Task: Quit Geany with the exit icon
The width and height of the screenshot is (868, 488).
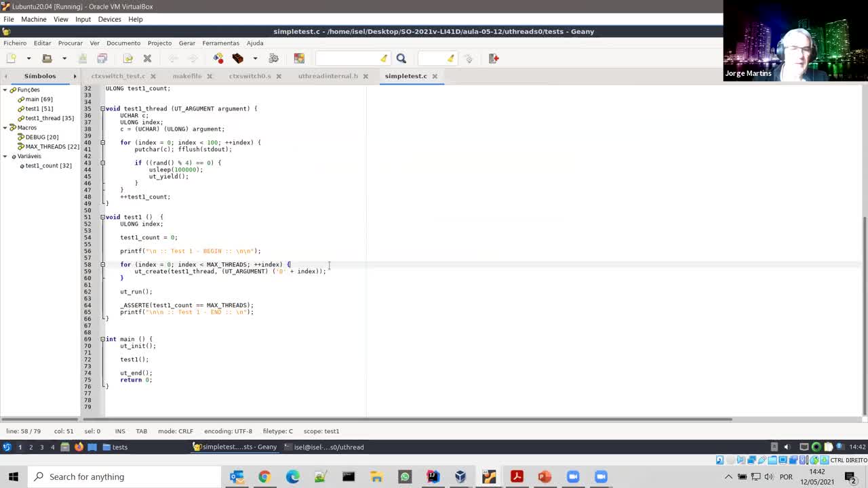Action: [x=494, y=58]
